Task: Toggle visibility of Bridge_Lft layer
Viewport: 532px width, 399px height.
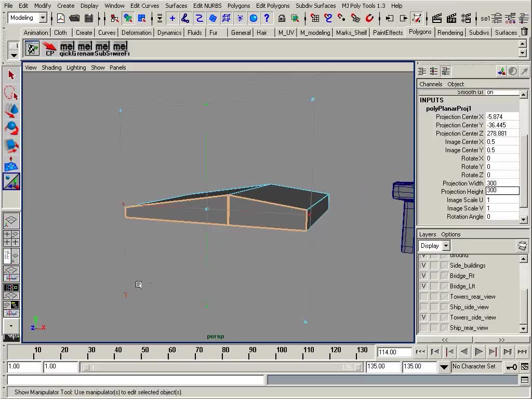Action: click(x=423, y=286)
